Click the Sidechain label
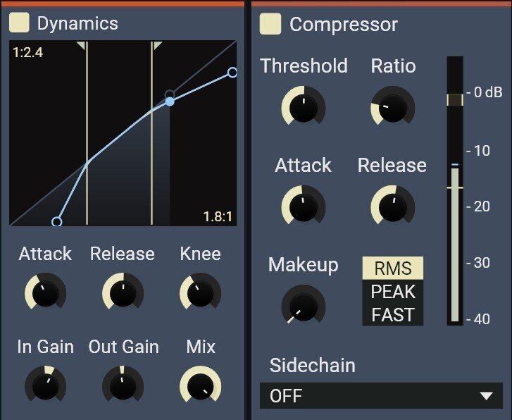The height and width of the screenshot is (420, 512). (x=312, y=365)
